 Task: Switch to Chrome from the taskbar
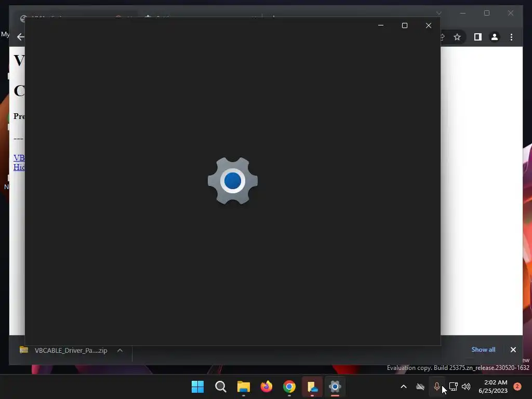tap(289, 387)
